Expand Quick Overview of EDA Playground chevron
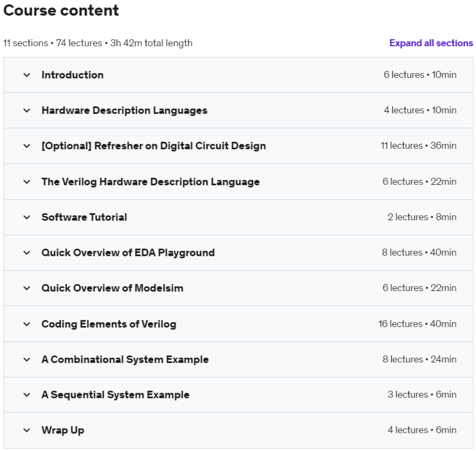This screenshot has height=451, width=476. pos(27,253)
